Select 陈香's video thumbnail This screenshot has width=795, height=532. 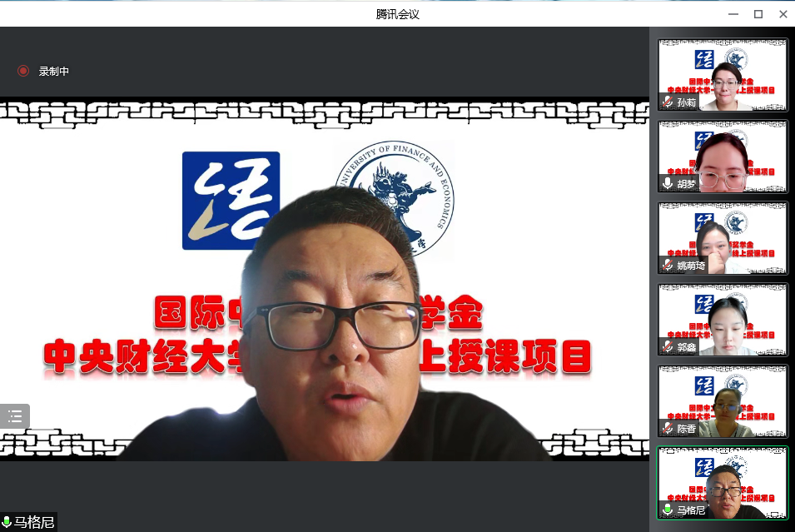pos(722,401)
